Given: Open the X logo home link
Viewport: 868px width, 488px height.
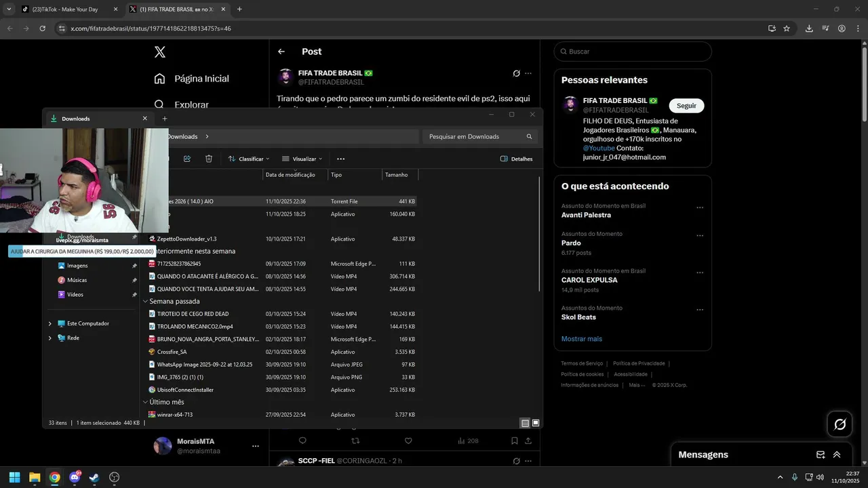Looking at the screenshot, I should pos(159,52).
